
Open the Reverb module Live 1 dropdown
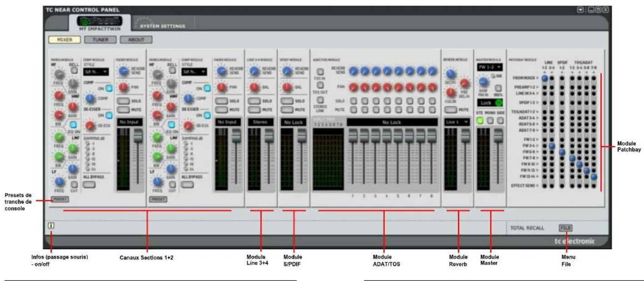click(457, 122)
